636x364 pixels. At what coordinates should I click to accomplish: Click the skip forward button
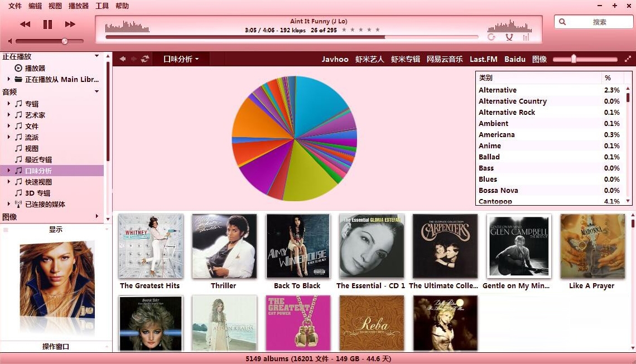point(70,24)
